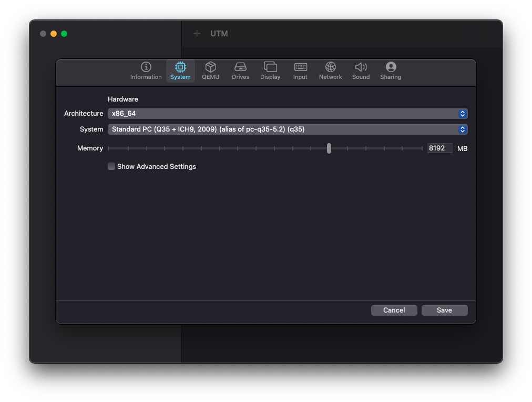Click the MB unit label
Viewport: 532px width, 402px height.
462,148
